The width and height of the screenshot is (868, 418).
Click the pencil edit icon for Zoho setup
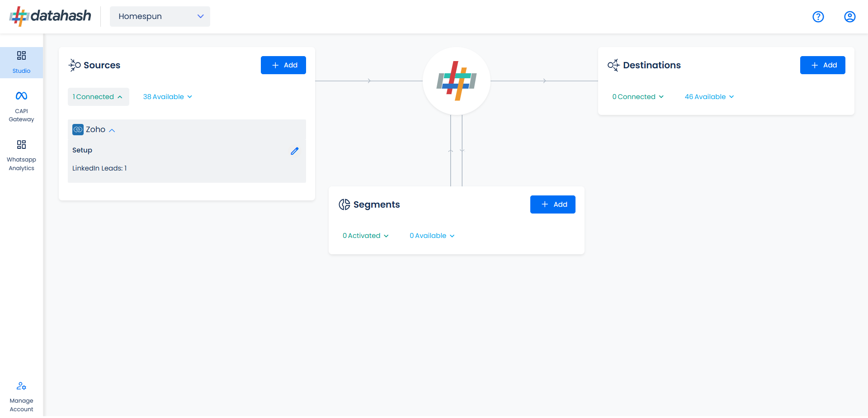click(x=294, y=151)
